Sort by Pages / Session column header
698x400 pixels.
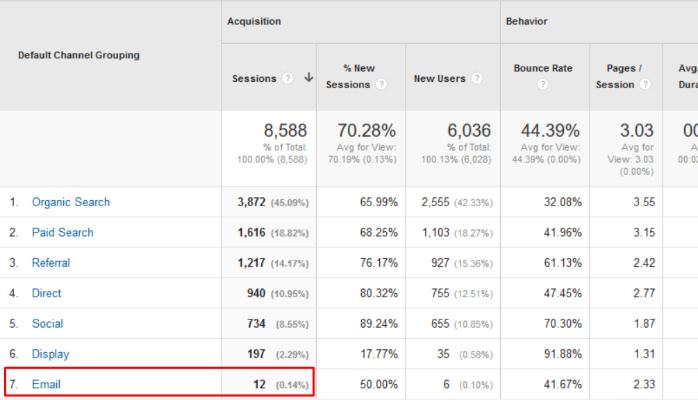coord(619,77)
